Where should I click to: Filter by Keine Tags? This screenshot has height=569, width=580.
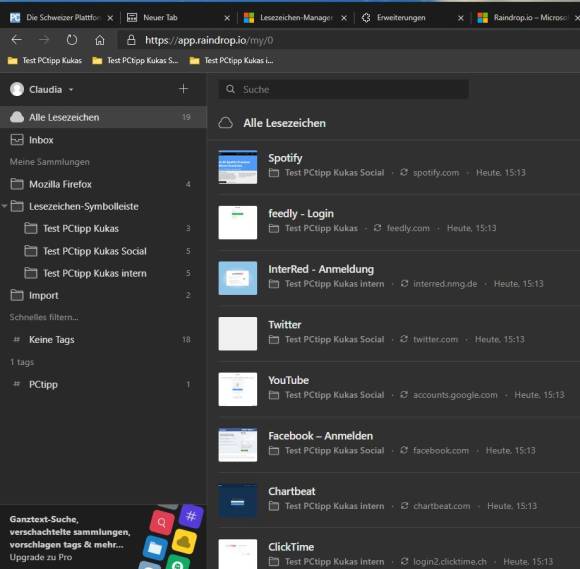[x=103, y=340]
